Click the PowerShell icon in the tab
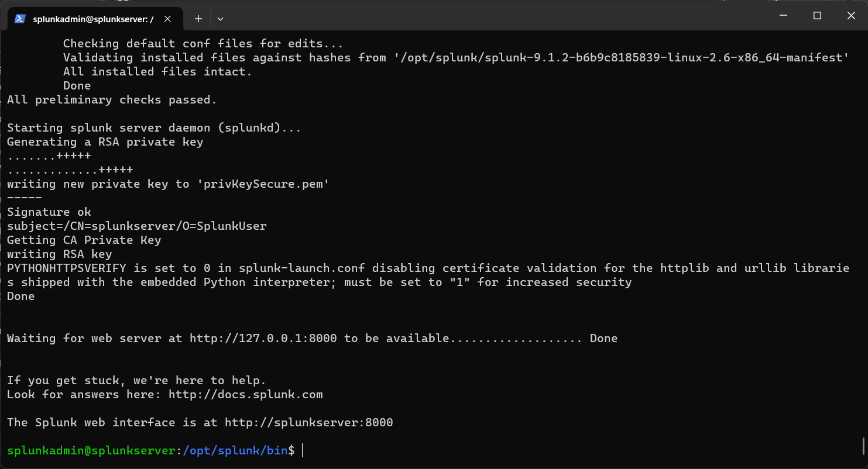The width and height of the screenshot is (868, 469). coord(20,19)
